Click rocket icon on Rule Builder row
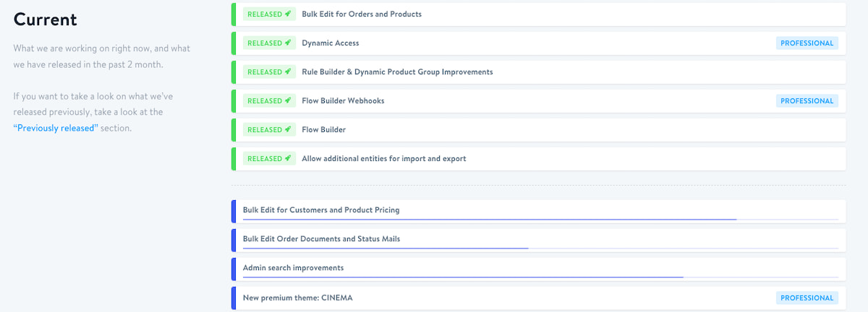 (x=288, y=71)
